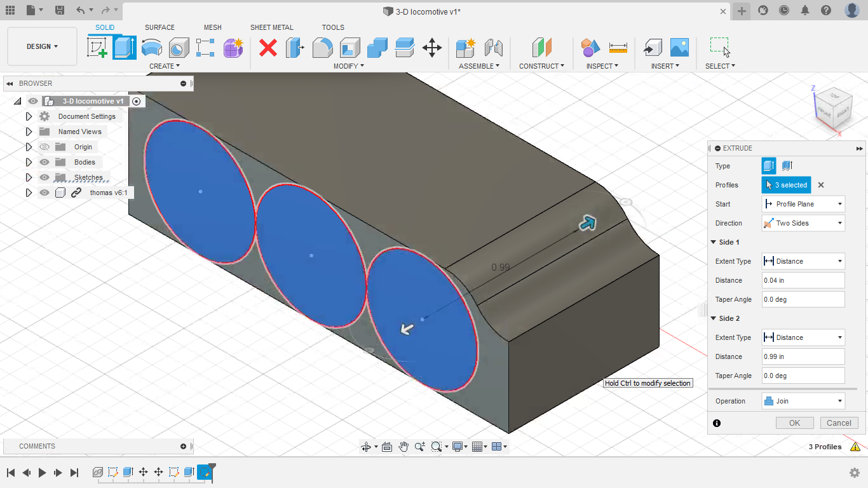Open the data panel grid icon

click(10, 10)
